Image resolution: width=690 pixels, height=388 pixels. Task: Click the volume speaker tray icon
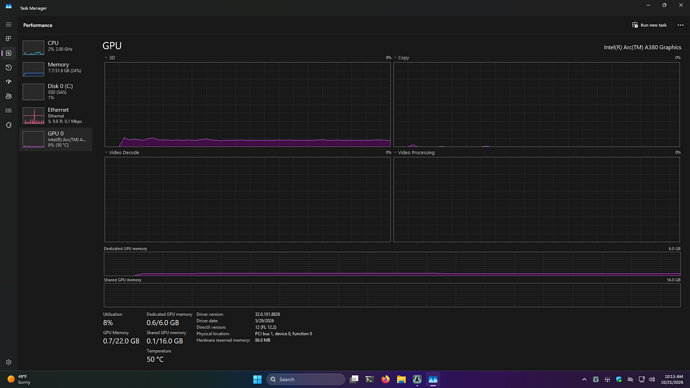pos(652,379)
